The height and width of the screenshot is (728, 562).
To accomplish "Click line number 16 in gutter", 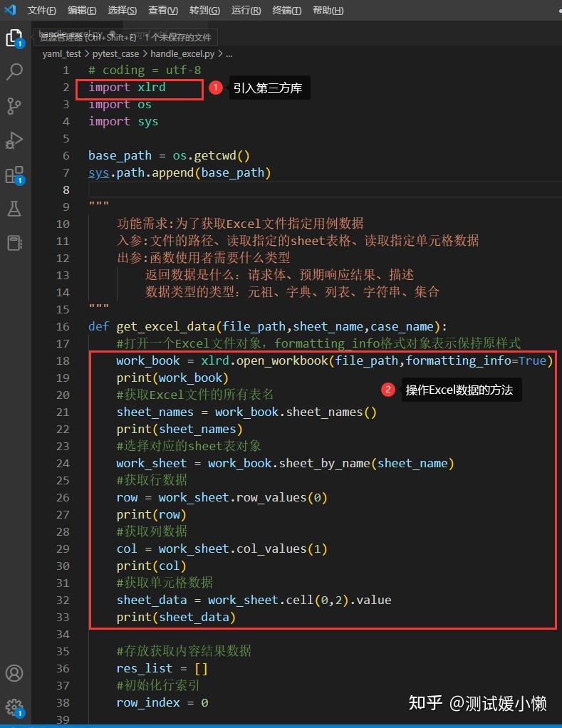I will (x=63, y=326).
